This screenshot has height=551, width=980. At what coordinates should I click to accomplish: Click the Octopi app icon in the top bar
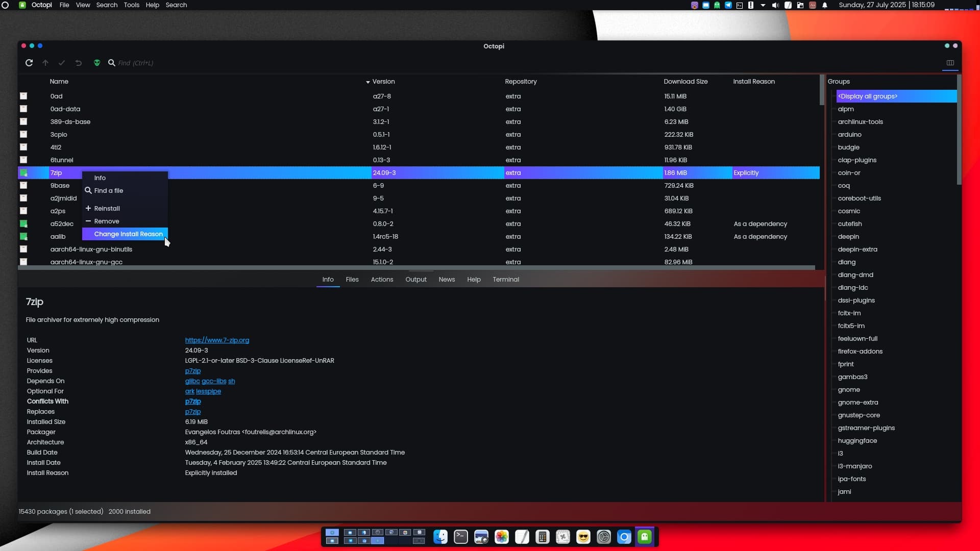click(x=22, y=5)
